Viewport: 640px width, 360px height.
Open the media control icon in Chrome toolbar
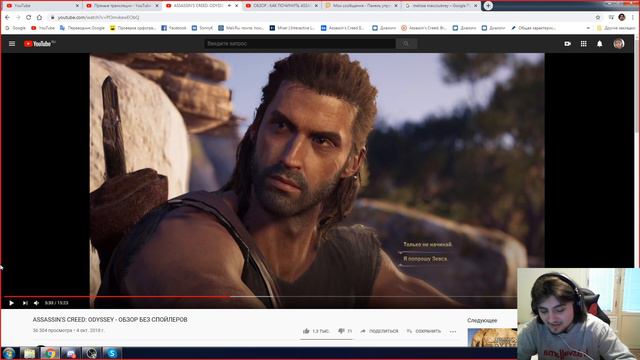611,18
